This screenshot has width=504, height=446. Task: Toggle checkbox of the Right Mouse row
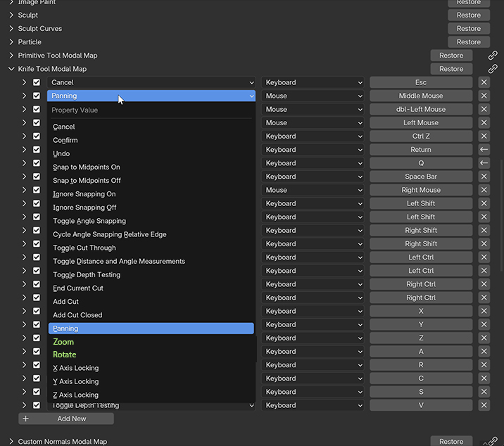(x=37, y=190)
